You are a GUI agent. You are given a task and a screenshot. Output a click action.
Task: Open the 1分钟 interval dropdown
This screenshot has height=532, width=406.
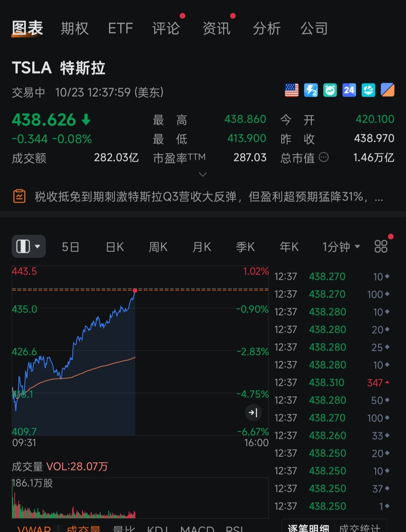[x=341, y=247]
